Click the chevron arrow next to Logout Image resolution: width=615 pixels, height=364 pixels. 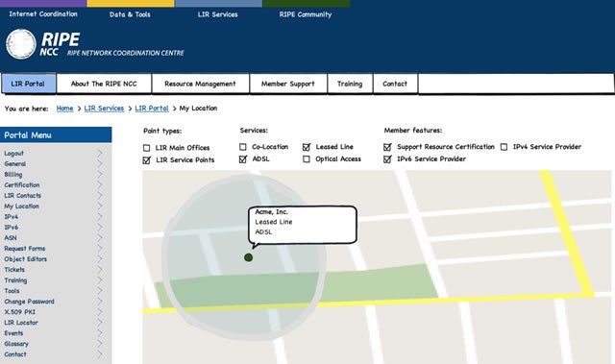[x=100, y=154]
